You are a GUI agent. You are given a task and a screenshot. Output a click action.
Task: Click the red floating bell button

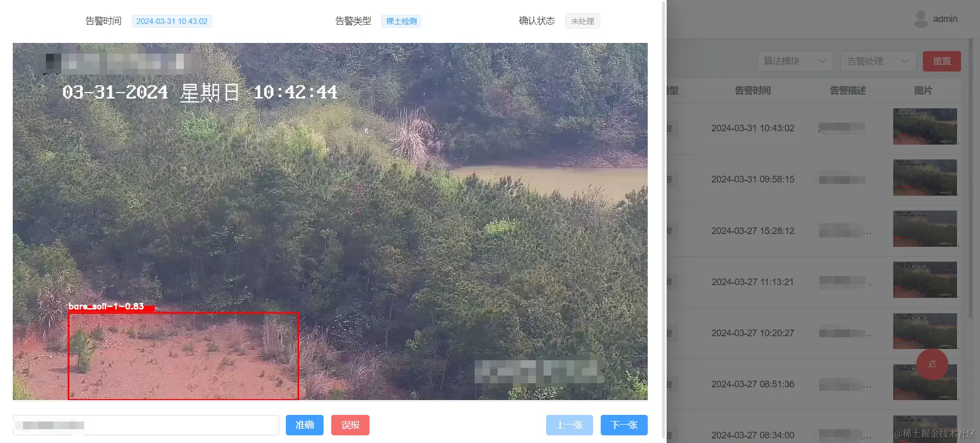pyautogui.click(x=932, y=364)
